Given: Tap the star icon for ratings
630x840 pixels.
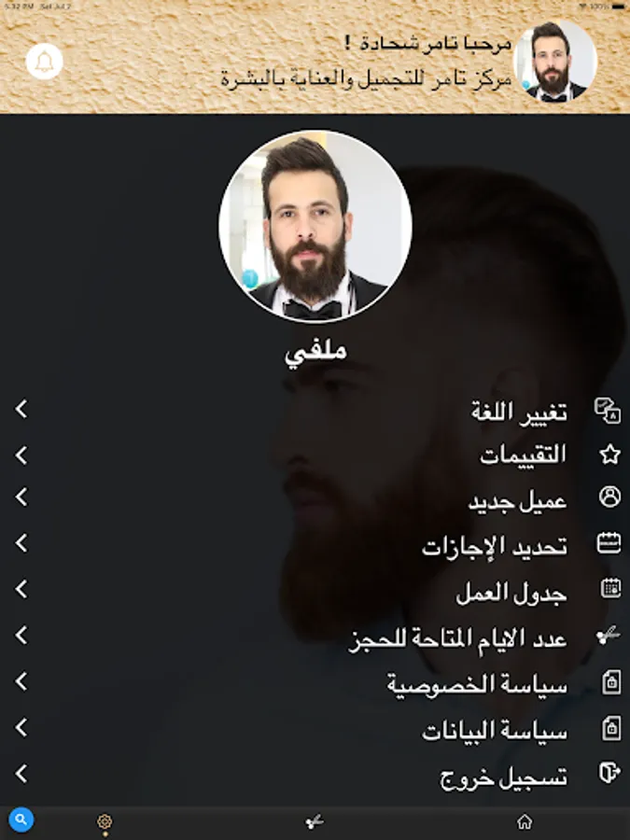Looking at the screenshot, I should (x=609, y=455).
